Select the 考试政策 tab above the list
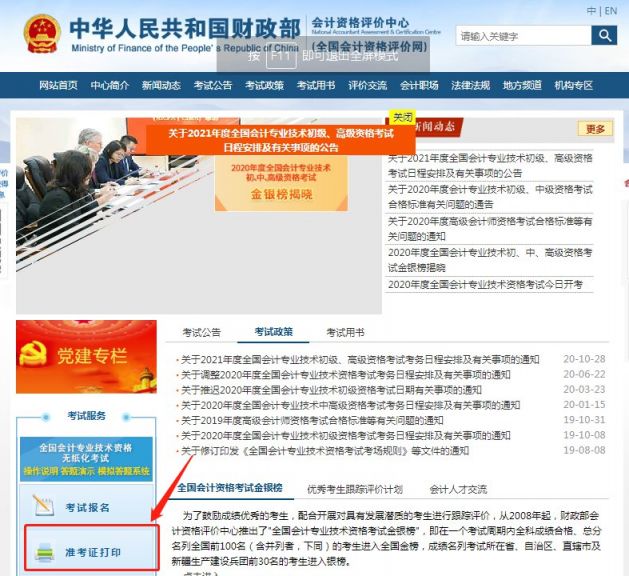629x576 pixels. click(274, 332)
